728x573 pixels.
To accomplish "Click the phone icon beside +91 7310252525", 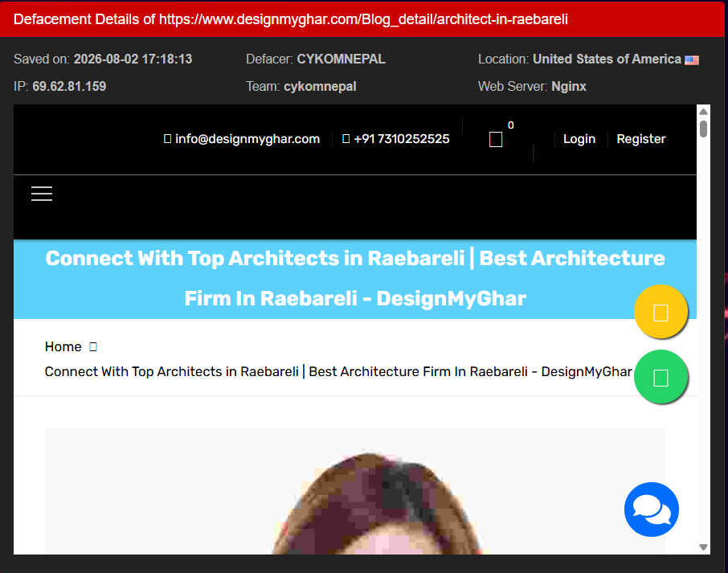I will click(x=346, y=139).
